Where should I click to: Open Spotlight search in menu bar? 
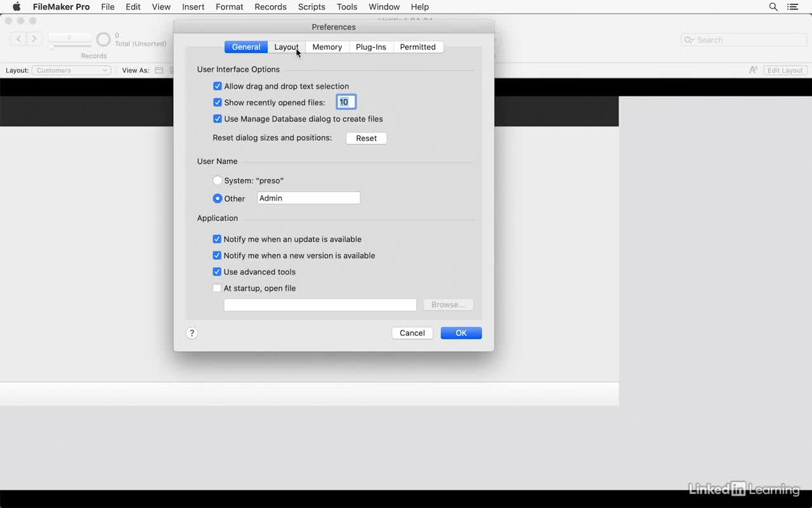pyautogui.click(x=773, y=7)
